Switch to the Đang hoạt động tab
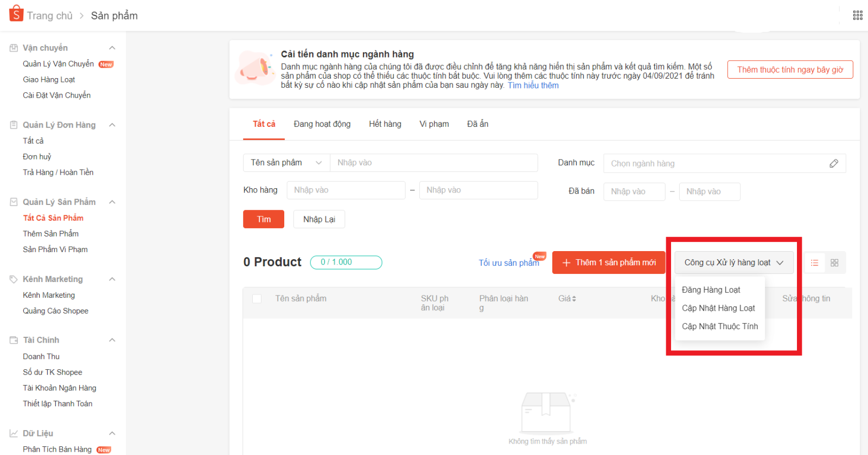The width and height of the screenshot is (868, 455). (x=322, y=124)
